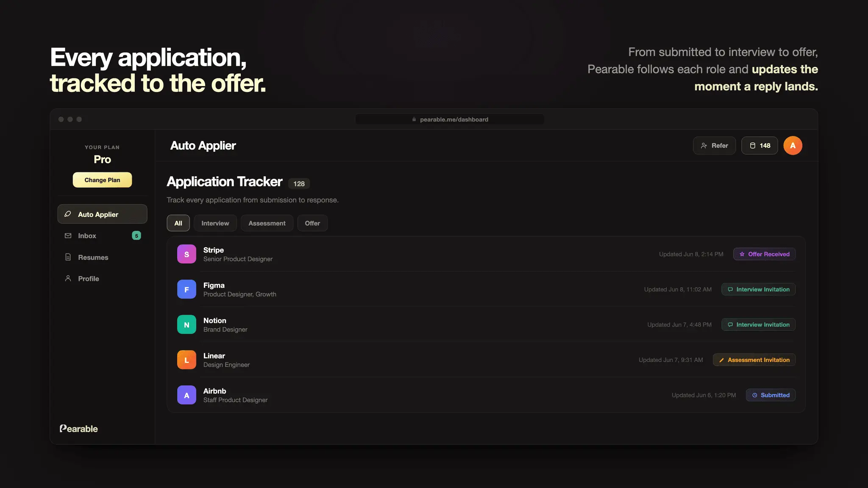The height and width of the screenshot is (488, 868).
Task: Click the Notion company name
Action: [214, 320]
